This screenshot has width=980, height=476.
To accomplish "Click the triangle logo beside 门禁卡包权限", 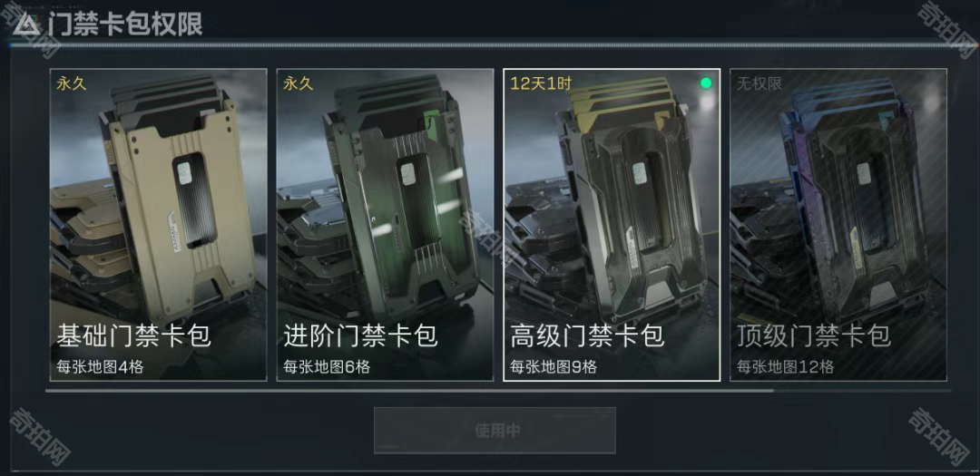I will (x=25, y=24).
